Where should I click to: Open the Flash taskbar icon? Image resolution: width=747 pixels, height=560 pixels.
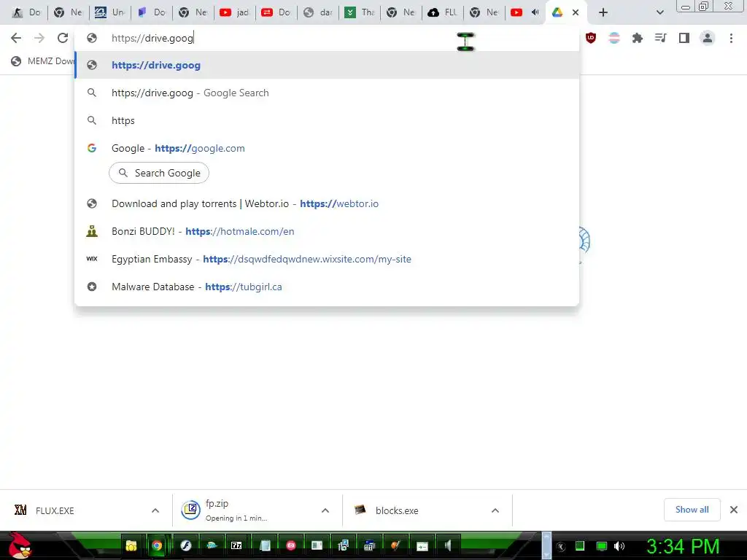pos(186,545)
